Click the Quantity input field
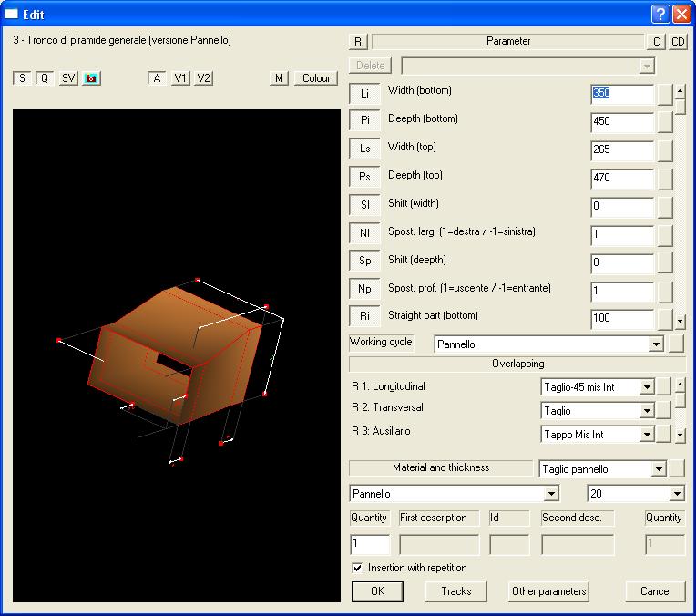This screenshot has width=696, height=616. pos(369,545)
